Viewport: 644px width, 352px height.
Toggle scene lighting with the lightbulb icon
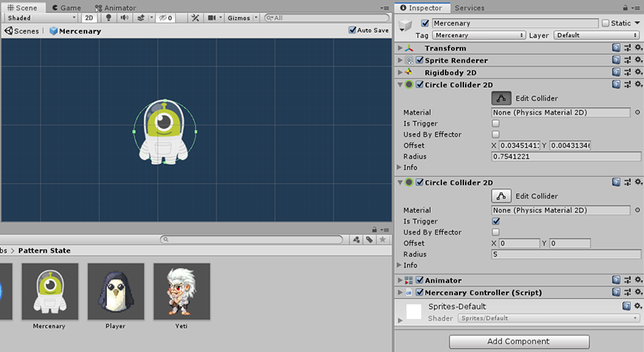107,17
